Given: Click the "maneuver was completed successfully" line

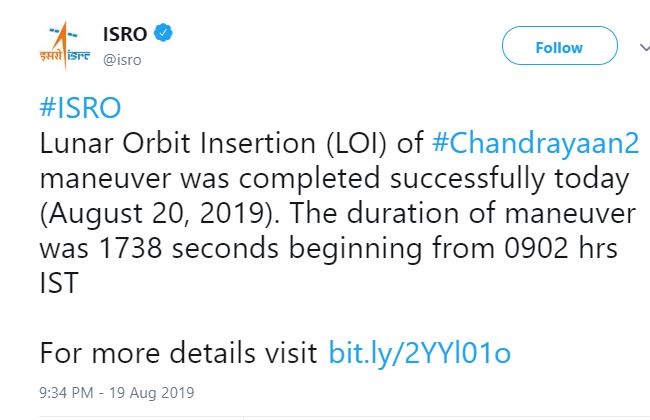Looking at the screenshot, I should click(293, 179).
